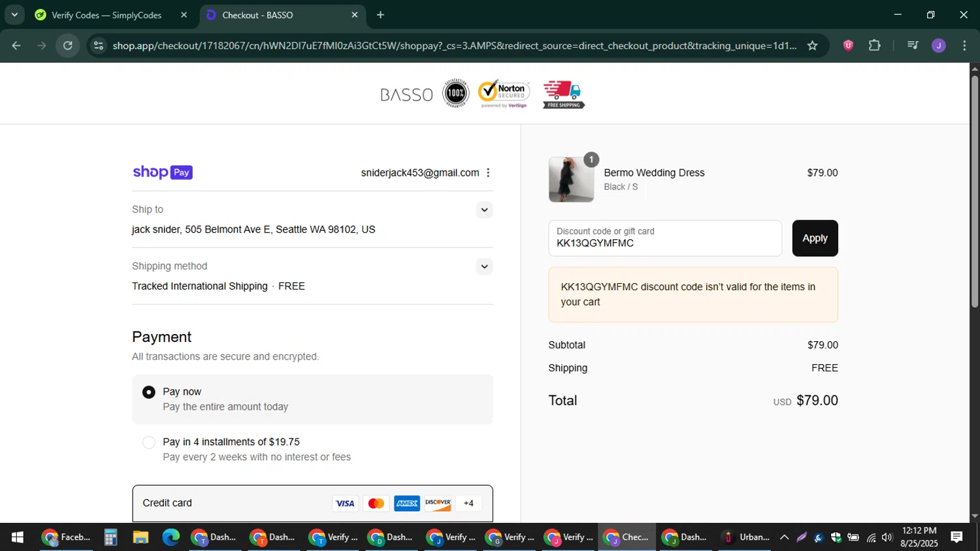Image resolution: width=980 pixels, height=551 pixels.
Task: Open Chrome's three-dot menu
Action: (964, 46)
